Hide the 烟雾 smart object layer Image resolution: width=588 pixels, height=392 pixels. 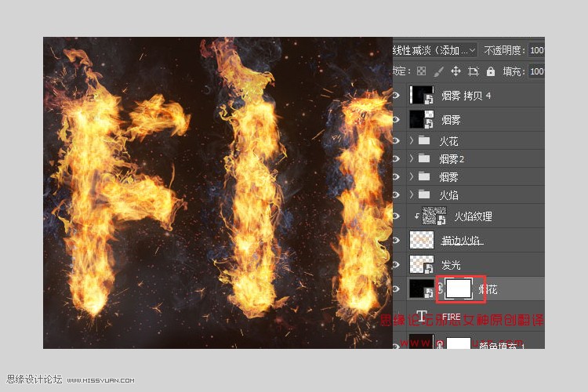tap(396, 119)
